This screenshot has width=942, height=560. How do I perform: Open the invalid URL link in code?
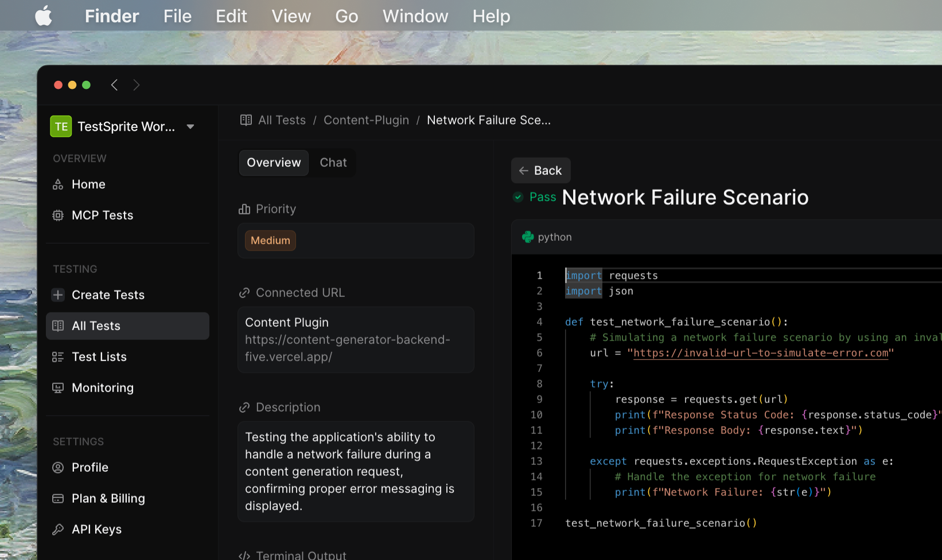coord(760,353)
